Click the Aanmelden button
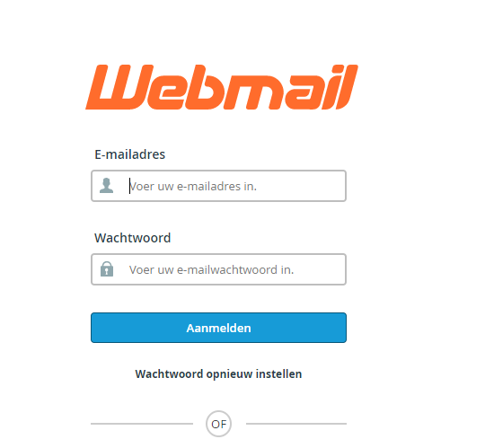Screen dimensions: 485x448 218,328
